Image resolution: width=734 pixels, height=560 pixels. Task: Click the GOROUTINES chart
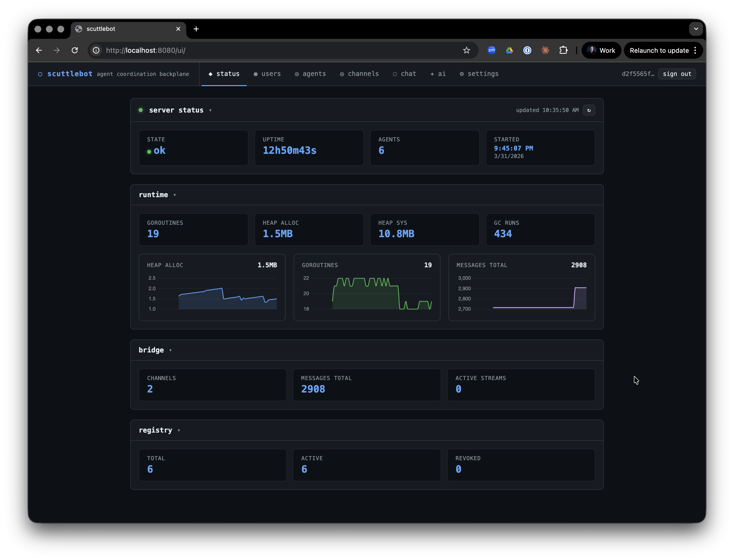367,287
